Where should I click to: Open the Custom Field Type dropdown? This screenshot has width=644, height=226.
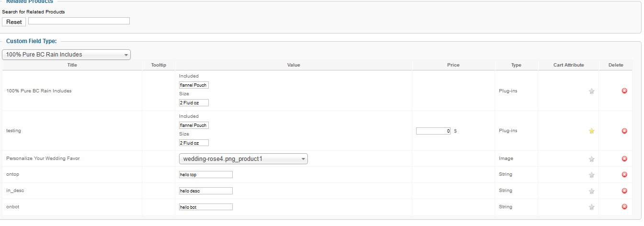(66, 55)
